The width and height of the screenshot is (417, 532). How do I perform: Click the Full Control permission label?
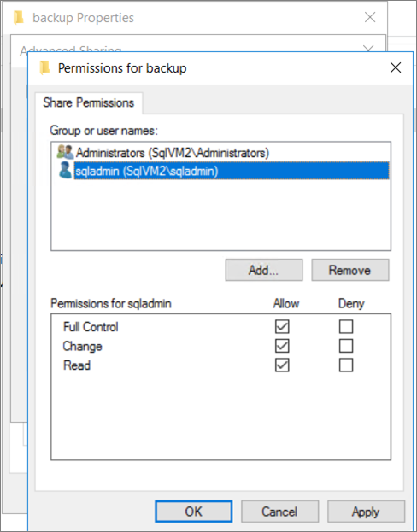point(91,327)
